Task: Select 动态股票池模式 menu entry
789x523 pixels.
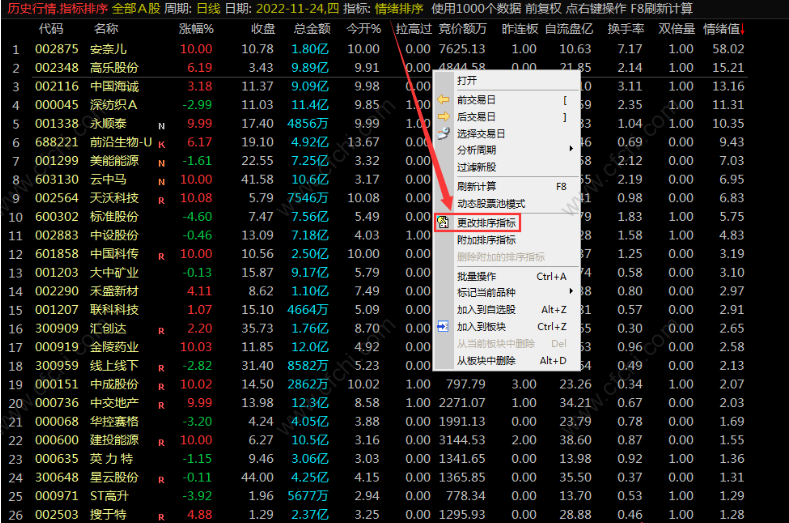Action: tap(507, 204)
